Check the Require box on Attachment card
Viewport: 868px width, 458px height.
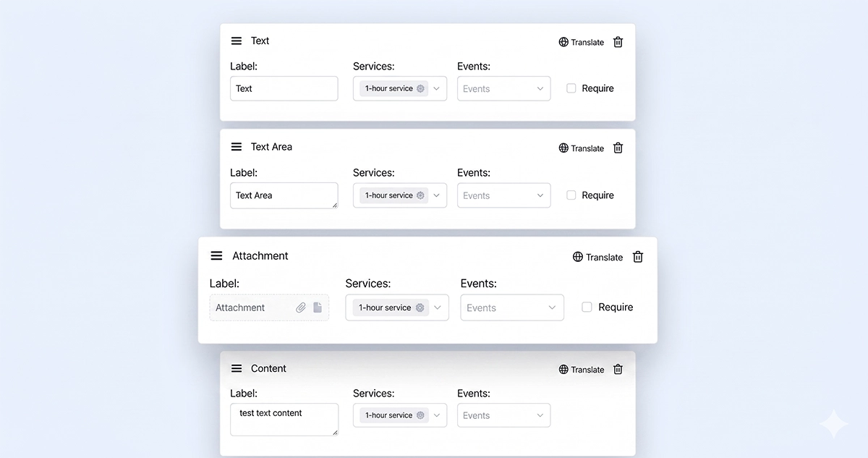(x=587, y=307)
